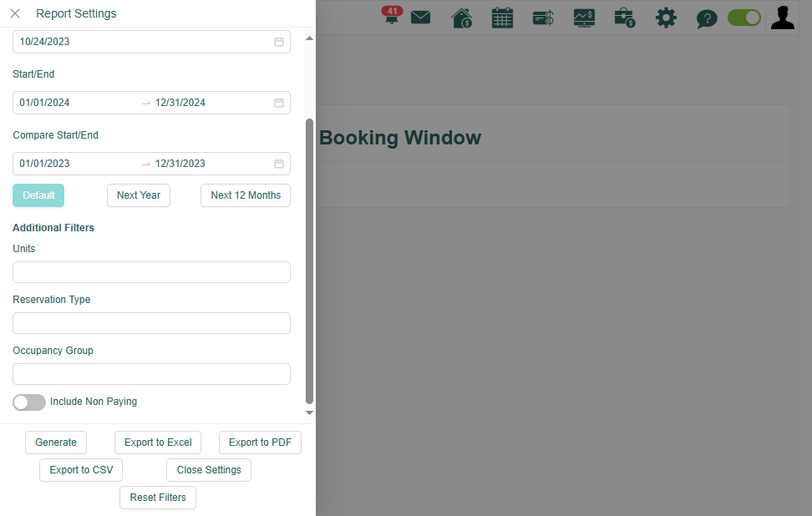This screenshot has width=812, height=516.
Task: Click calendar icon in 10/24/2023 date field
Action: click(279, 42)
